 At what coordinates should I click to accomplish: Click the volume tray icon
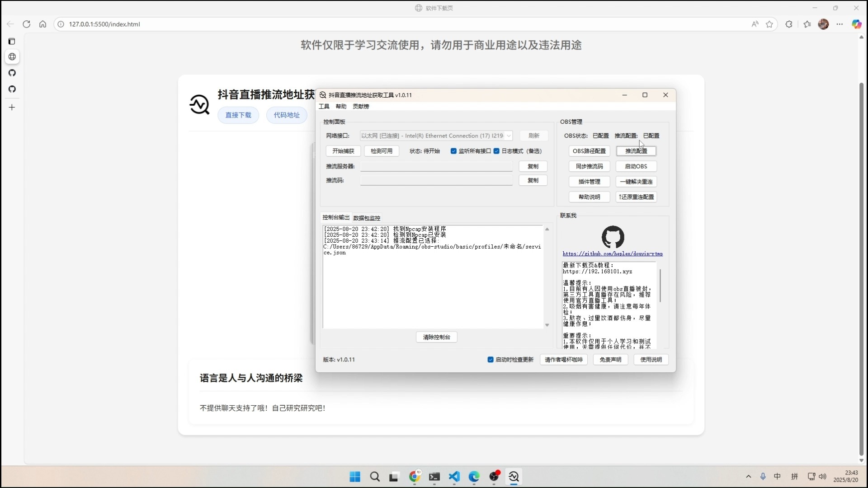(822, 476)
